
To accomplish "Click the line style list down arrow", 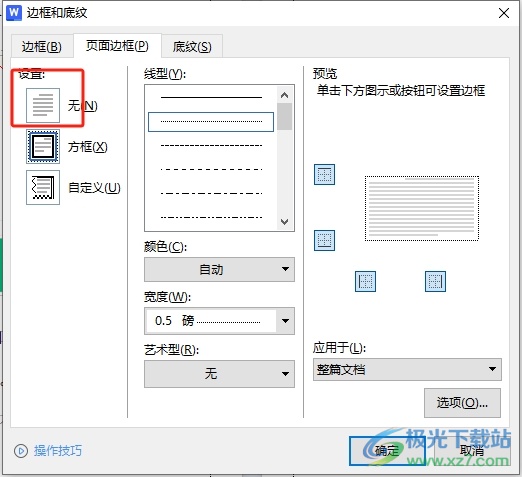I will point(285,222).
